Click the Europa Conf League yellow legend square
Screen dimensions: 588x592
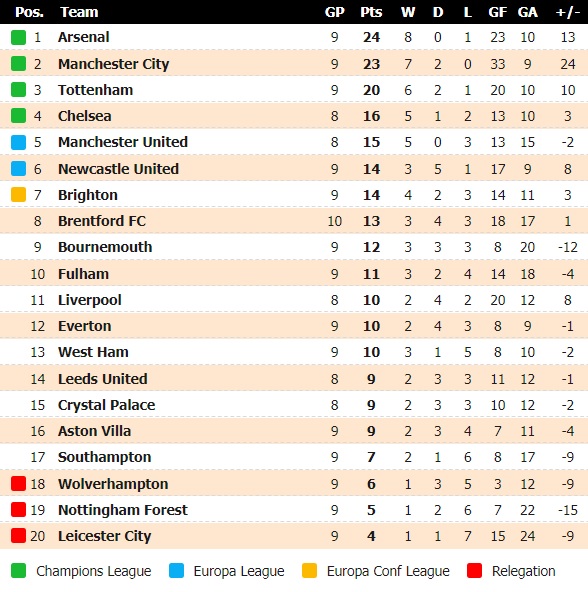[309, 571]
